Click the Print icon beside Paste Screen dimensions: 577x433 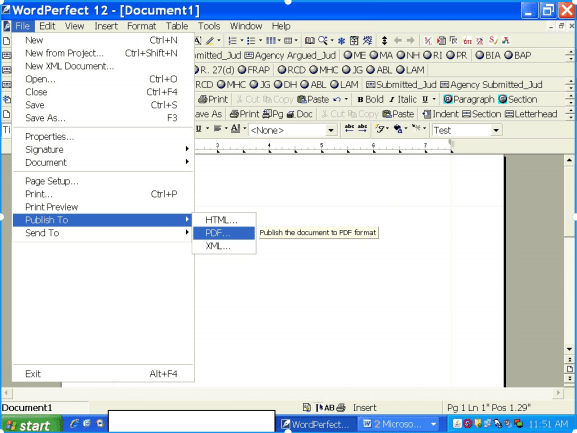pos(213,99)
